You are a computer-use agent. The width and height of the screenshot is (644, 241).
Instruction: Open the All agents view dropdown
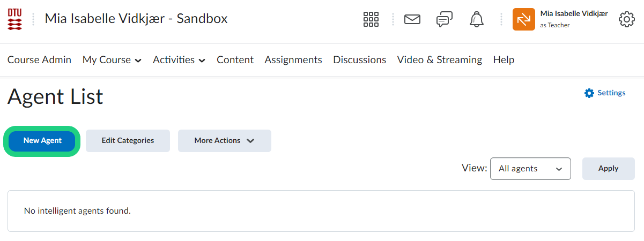point(530,168)
